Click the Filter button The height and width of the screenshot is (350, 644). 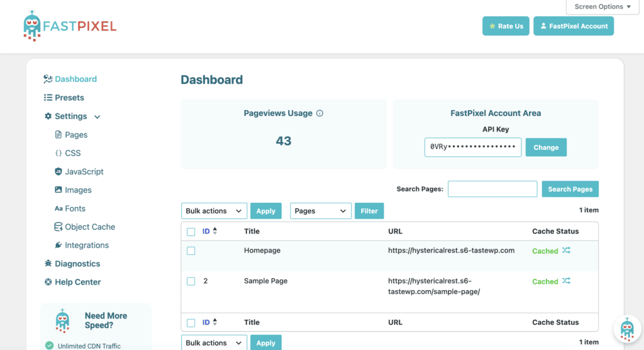pyautogui.click(x=369, y=211)
